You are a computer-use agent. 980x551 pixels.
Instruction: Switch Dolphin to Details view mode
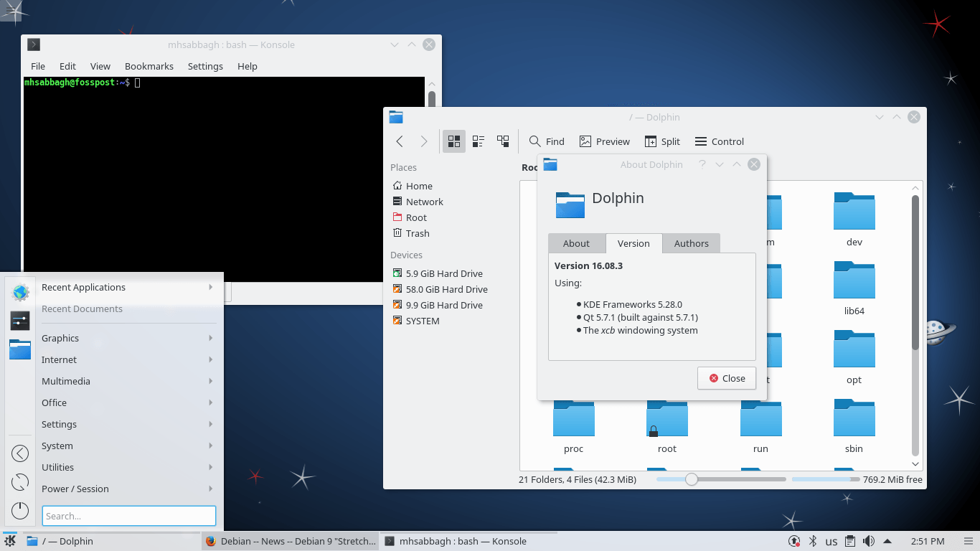coord(503,141)
